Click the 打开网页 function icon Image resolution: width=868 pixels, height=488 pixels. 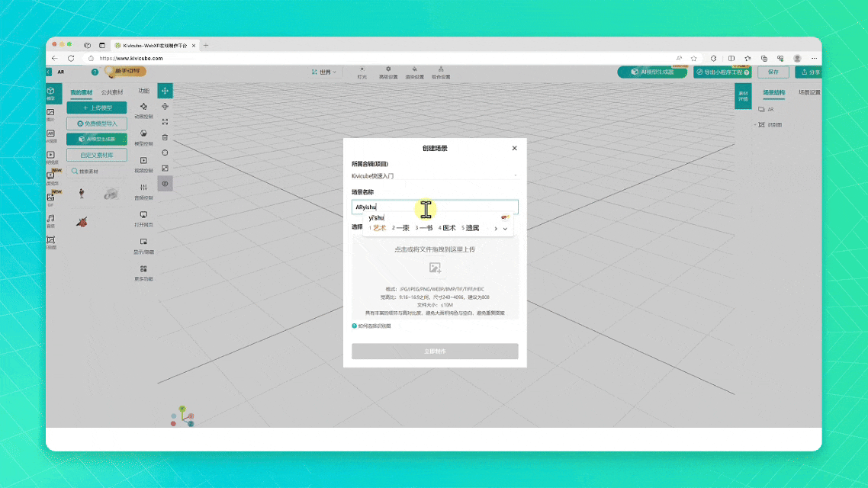[143, 218]
